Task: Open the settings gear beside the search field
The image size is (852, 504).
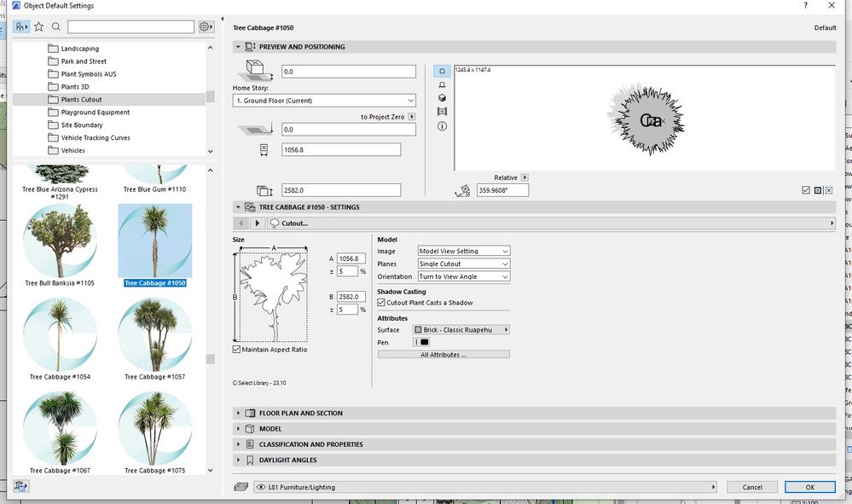Action: (x=205, y=26)
